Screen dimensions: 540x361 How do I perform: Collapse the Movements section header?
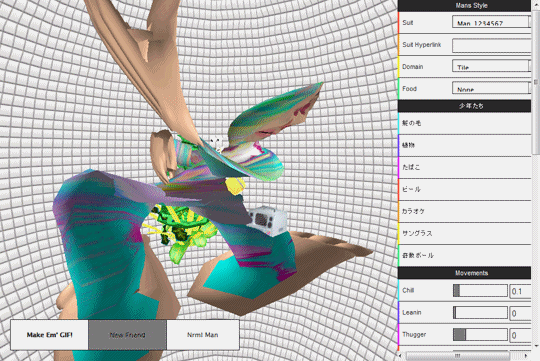pyautogui.click(x=464, y=273)
